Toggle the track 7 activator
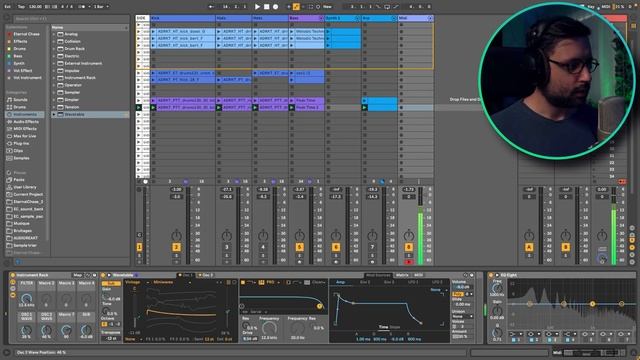 [372, 247]
